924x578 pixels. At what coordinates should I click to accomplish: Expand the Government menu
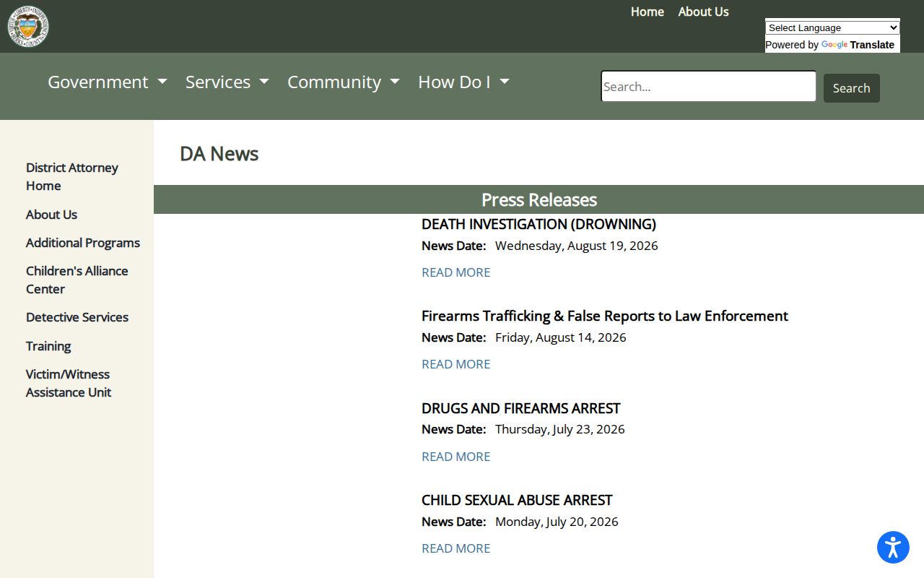[108, 82]
